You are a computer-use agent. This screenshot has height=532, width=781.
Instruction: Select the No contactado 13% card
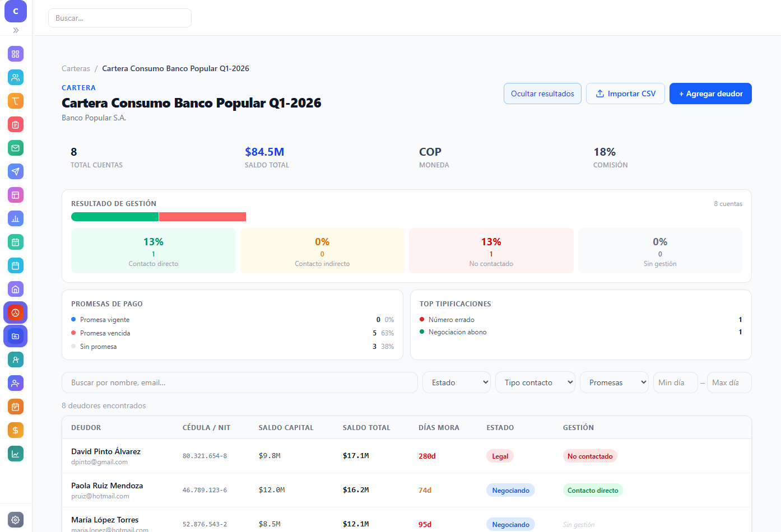pos(491,251)
